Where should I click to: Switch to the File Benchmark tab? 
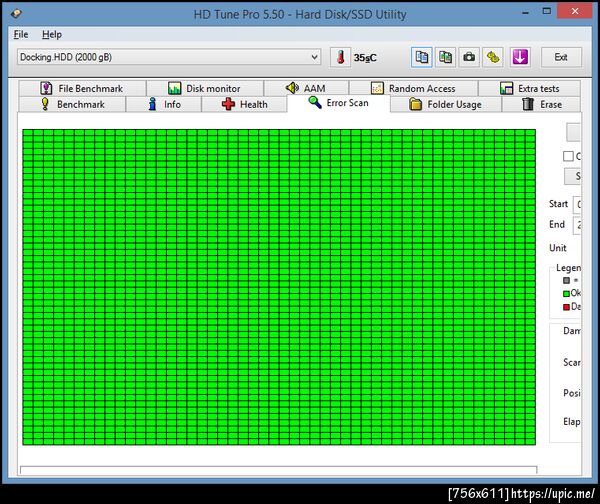pos(82,88)
